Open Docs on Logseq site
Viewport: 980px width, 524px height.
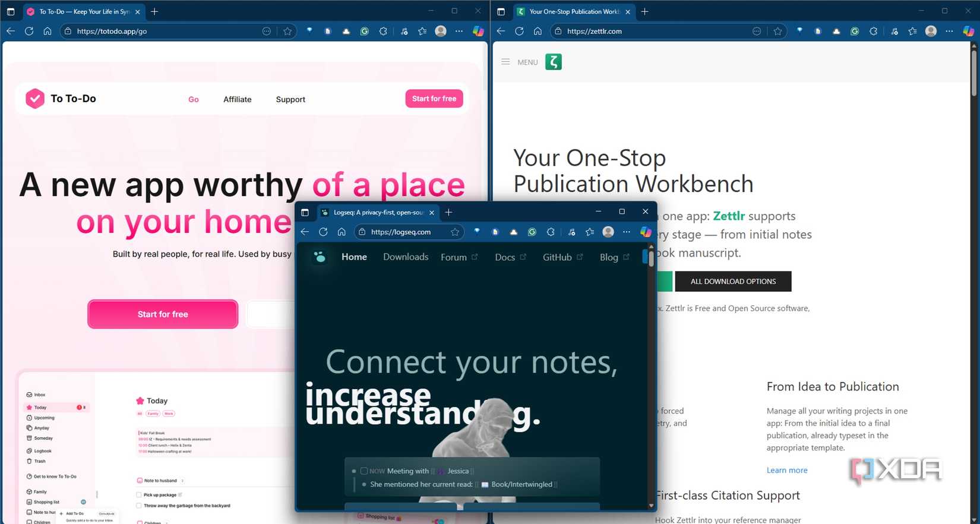tap(510, 257)
